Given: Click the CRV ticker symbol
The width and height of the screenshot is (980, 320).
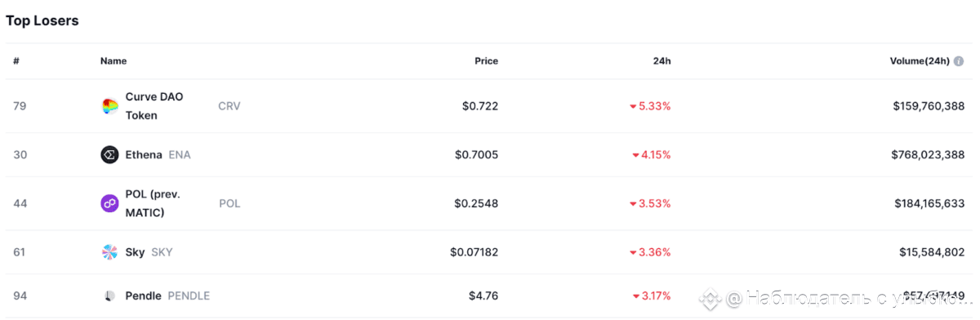Looking at the screenshot, I should [229, 106].
